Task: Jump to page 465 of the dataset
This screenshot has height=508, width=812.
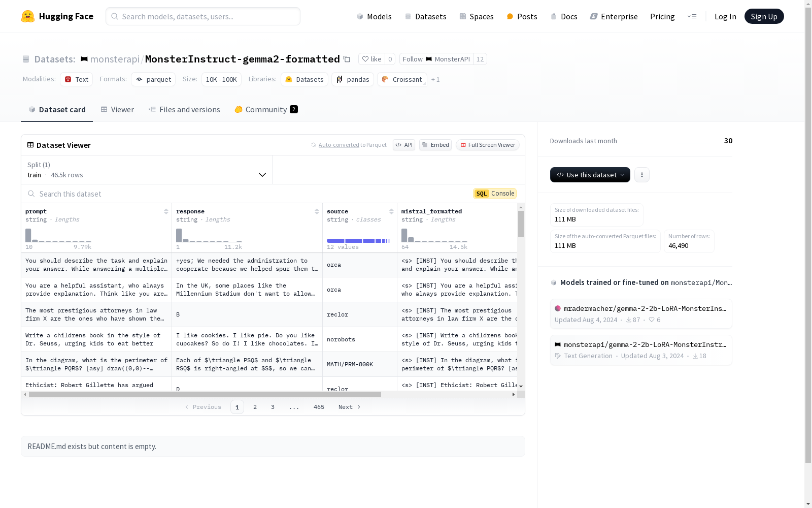Action: (x=319, y=407)
